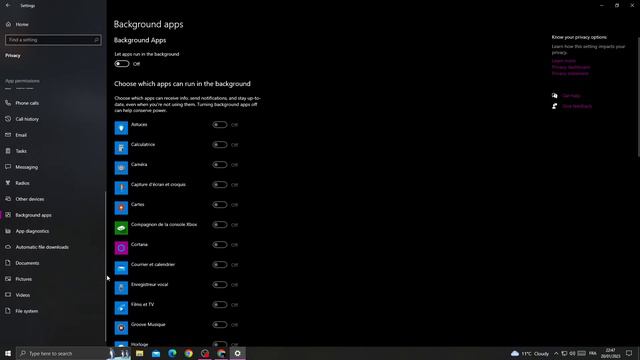Image resolution: width=640 pixels, height=360 pixels.
Task: Click the Caméra app icon
Action: tap(121, 168)
